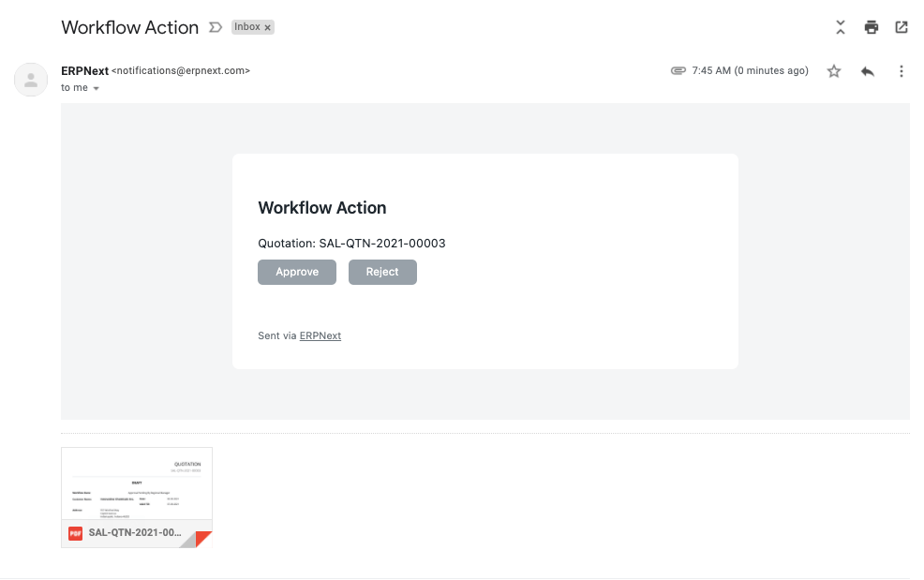
Task: Select the Workflow Action subject heading
Action: point(129,27)
